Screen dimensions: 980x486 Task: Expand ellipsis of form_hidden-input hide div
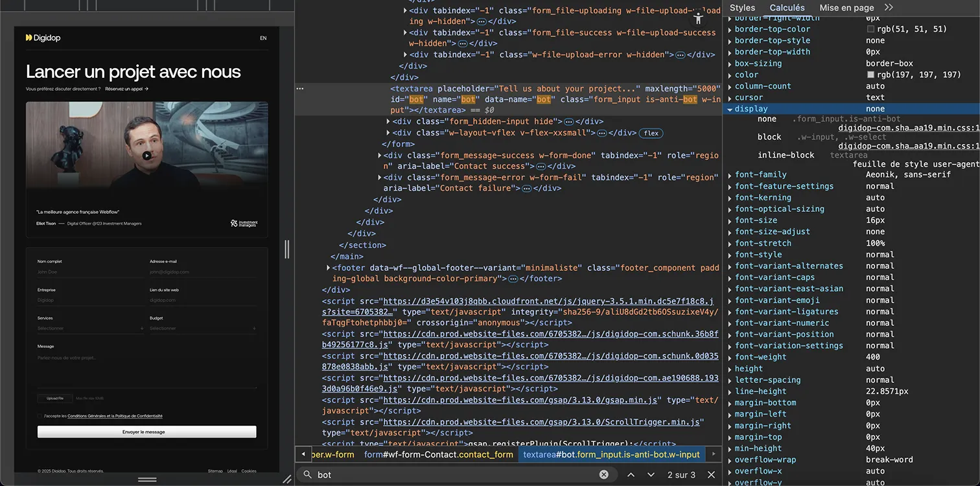click(568, 121)
